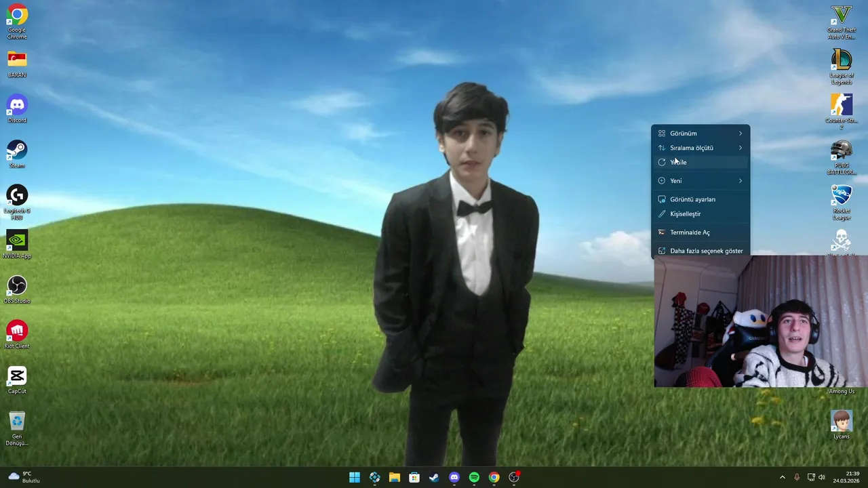Screen dimensions: 868x488
Task: Open Steam from the taskbar
Action: [x=434, y=477]
